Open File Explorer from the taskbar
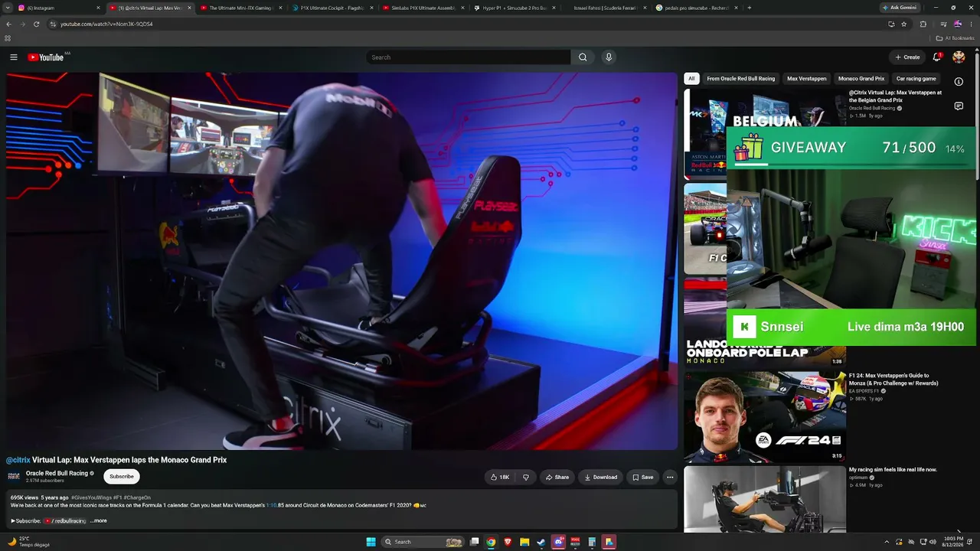Image resolution: width=980 pixels, height=551 pixels. 524,542
